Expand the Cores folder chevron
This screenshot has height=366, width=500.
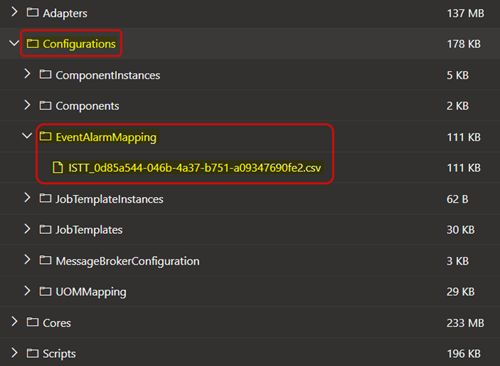pyautogui.click(x=14, y=322)
